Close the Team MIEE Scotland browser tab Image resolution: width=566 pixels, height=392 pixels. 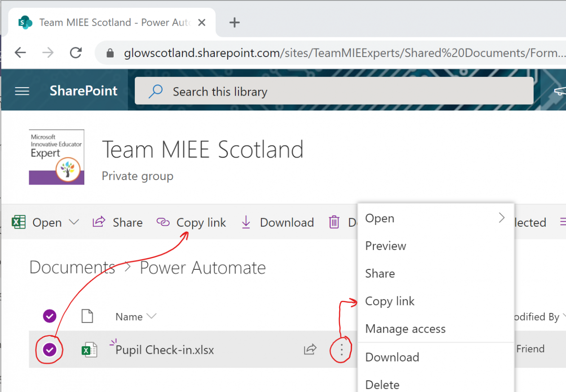[202, 22]
